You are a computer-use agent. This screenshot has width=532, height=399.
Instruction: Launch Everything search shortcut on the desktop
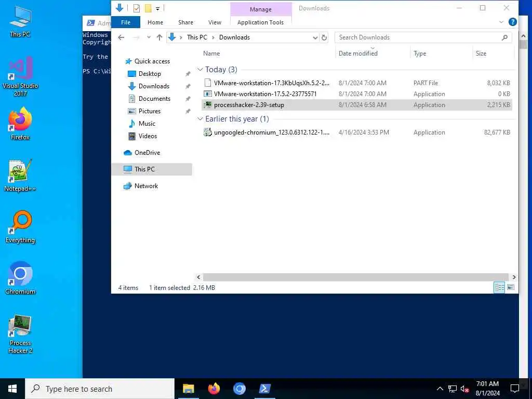click(20, 227)
